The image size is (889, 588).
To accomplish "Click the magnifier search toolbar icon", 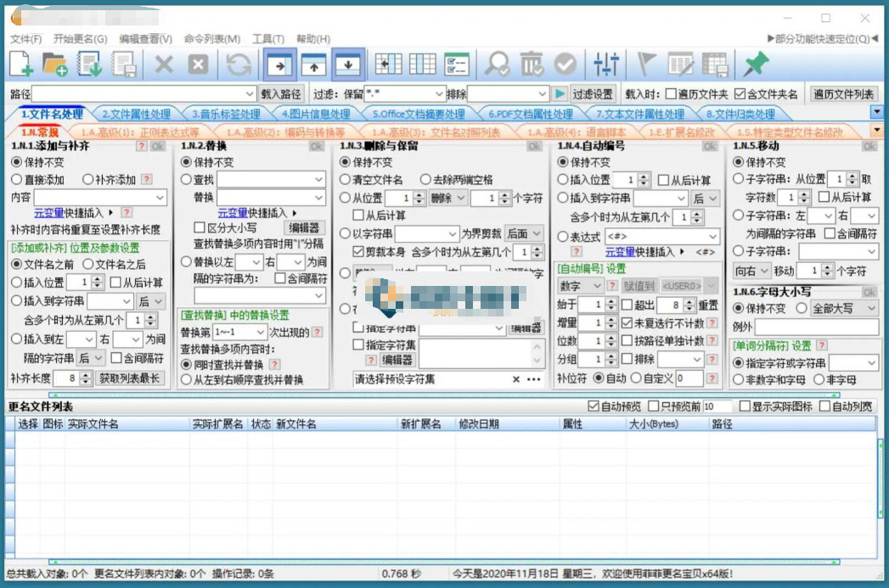I will (x=497, y=64).
